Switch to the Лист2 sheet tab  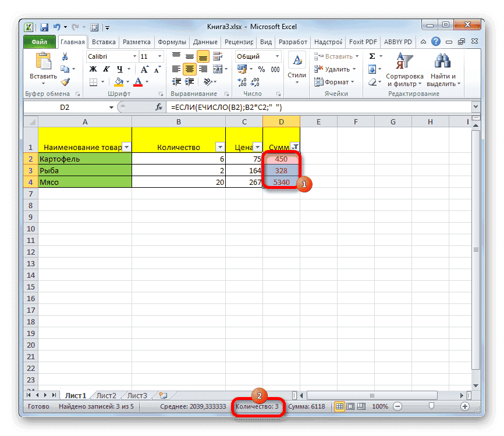click(107, 395)
